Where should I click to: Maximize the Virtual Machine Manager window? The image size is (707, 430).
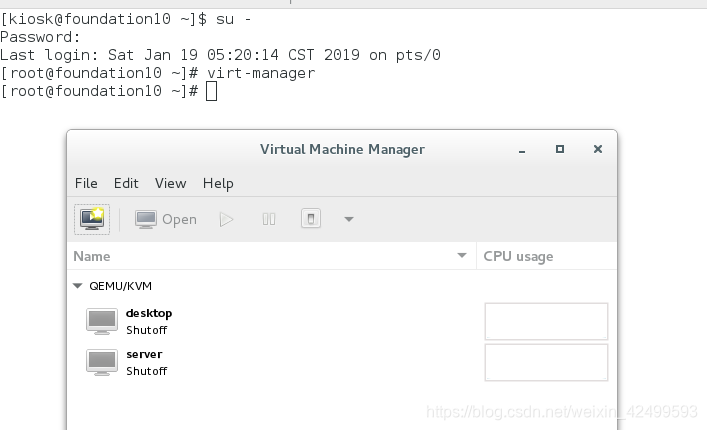560,149
